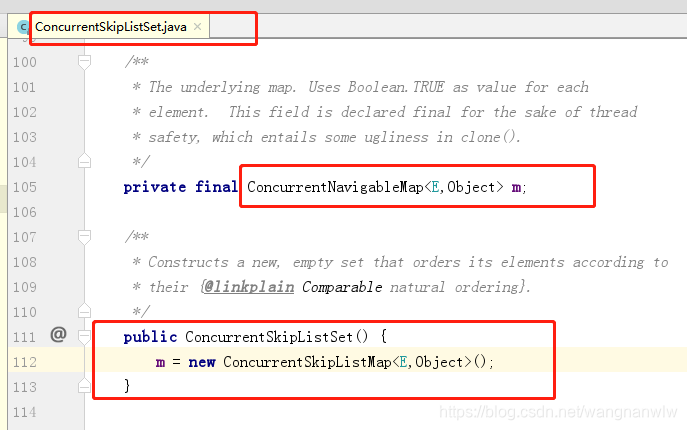Click the class file icon on the tab
The width and height of the screenshot is (687, 430).
(23, 27)
